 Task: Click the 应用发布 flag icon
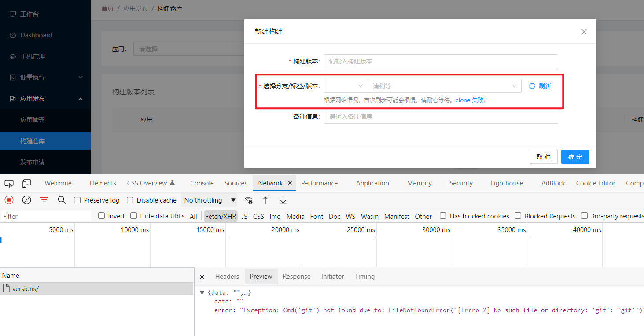[x=13, y=99]
